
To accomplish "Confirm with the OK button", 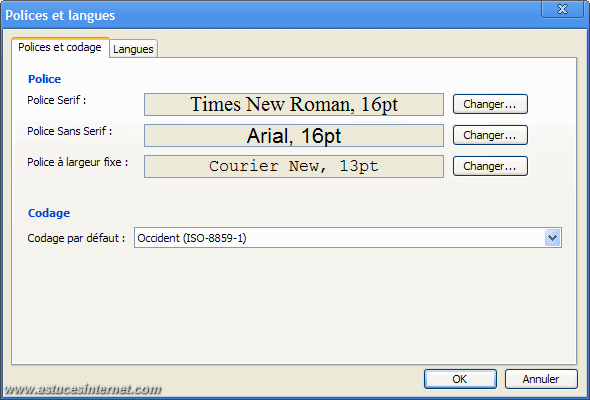I will [460, 379].
